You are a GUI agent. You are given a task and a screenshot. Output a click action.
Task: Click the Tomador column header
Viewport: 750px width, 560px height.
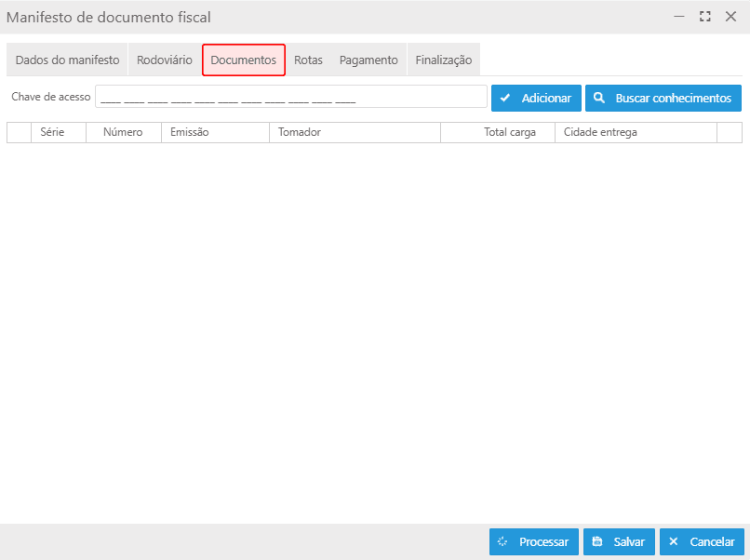click(x=354, y=132)
